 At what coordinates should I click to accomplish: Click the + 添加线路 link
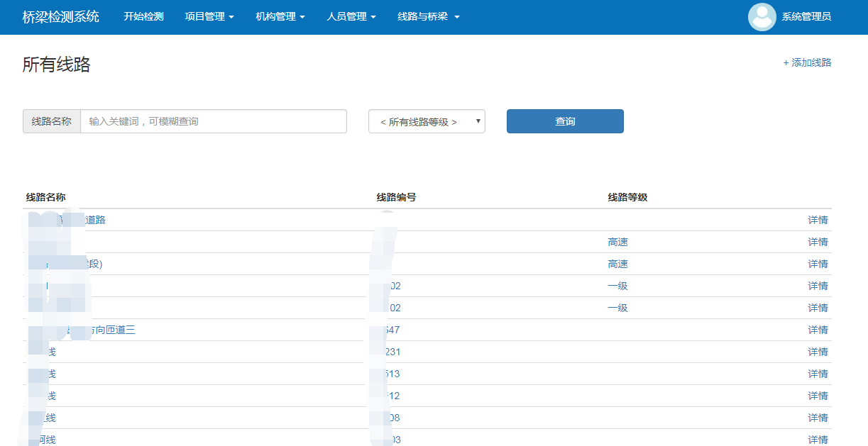(807, 62)
